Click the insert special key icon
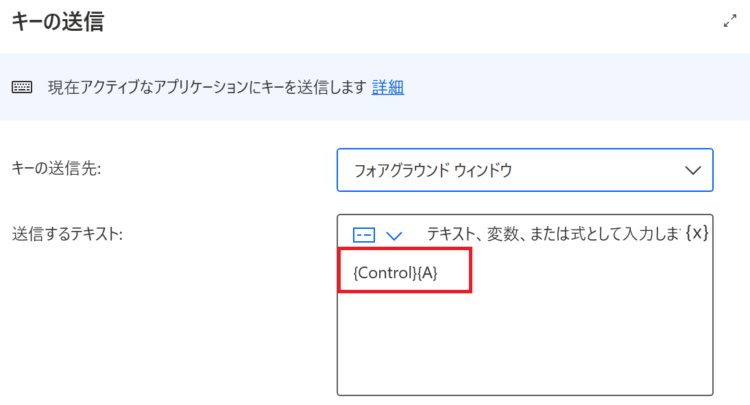750x405 pixels. click(364, 235)
